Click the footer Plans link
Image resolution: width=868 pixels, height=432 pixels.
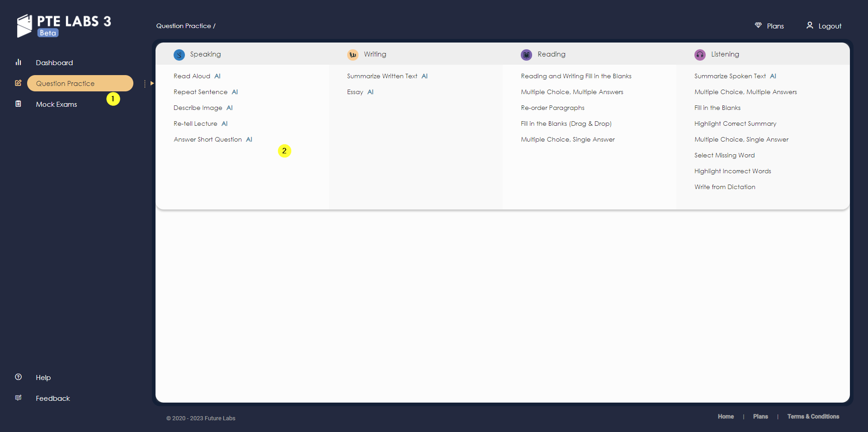click(760, 417)
